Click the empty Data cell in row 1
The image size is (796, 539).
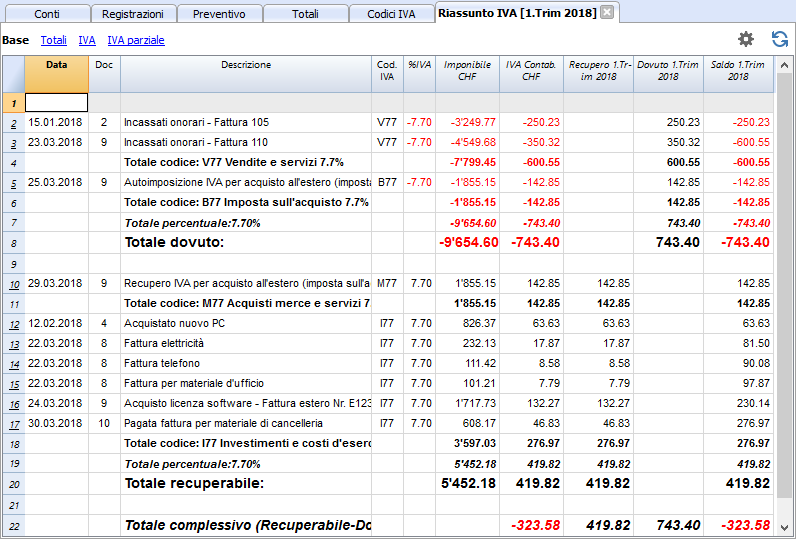tap(56, 103)
